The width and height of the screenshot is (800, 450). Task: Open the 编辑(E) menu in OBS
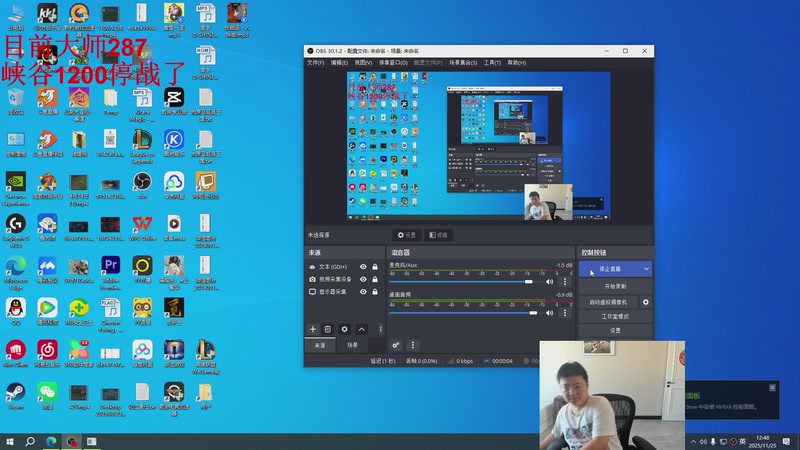point(339,63)
